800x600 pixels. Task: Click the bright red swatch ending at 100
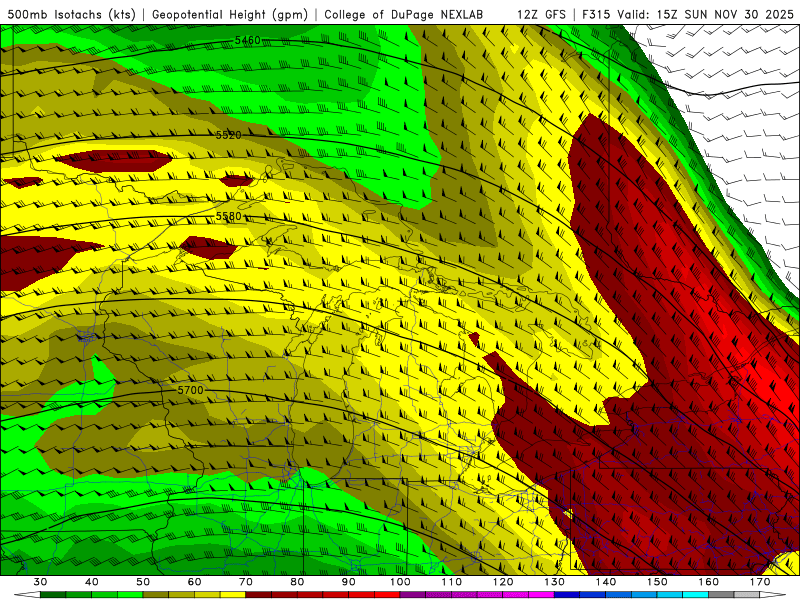(x=387, y=595)
